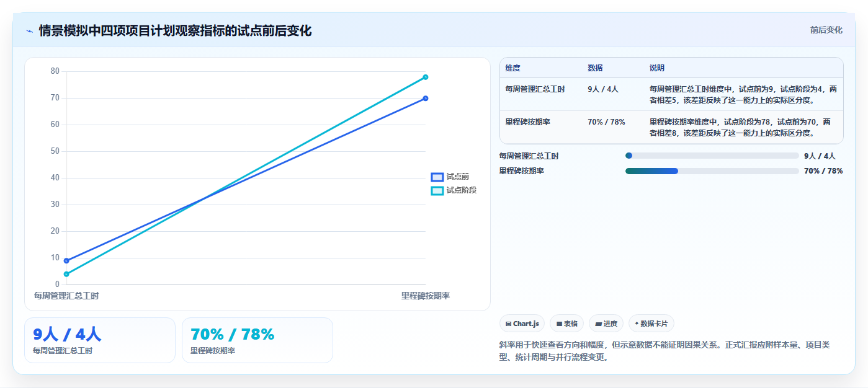Click the lightning icon beside the title
This screenshot has height=388, width=868.
pos(29,30)
